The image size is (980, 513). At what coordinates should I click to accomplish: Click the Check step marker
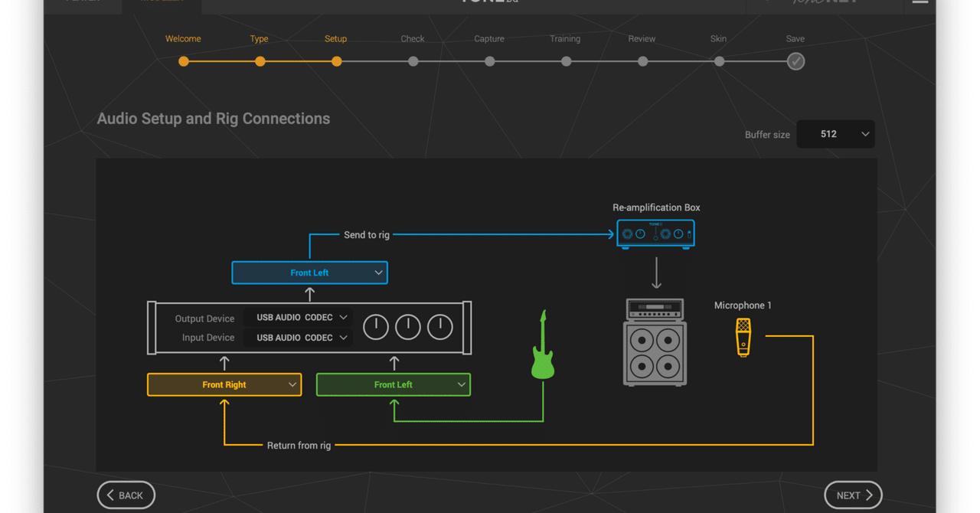(x=413, y=61)
